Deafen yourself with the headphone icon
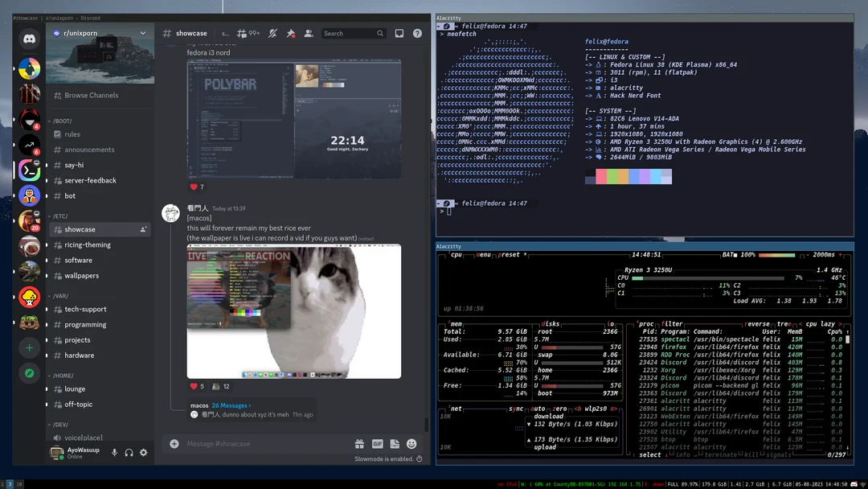 129,452
